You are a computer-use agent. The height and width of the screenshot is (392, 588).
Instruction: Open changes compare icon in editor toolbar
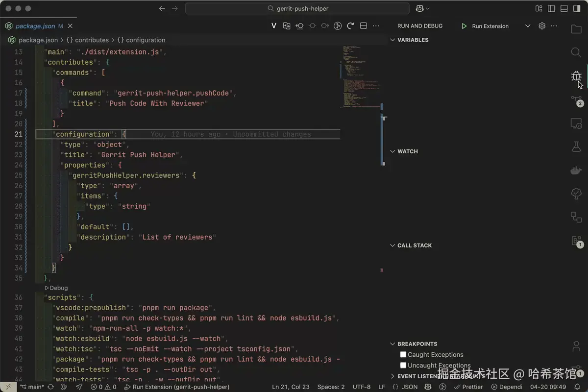(287, 26)
